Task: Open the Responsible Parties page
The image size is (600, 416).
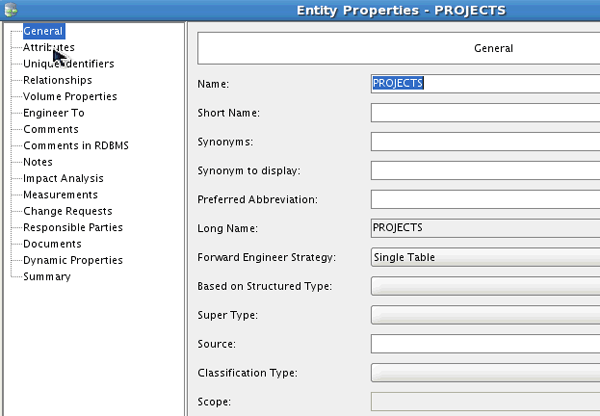Action: click(x=73, y=227)
